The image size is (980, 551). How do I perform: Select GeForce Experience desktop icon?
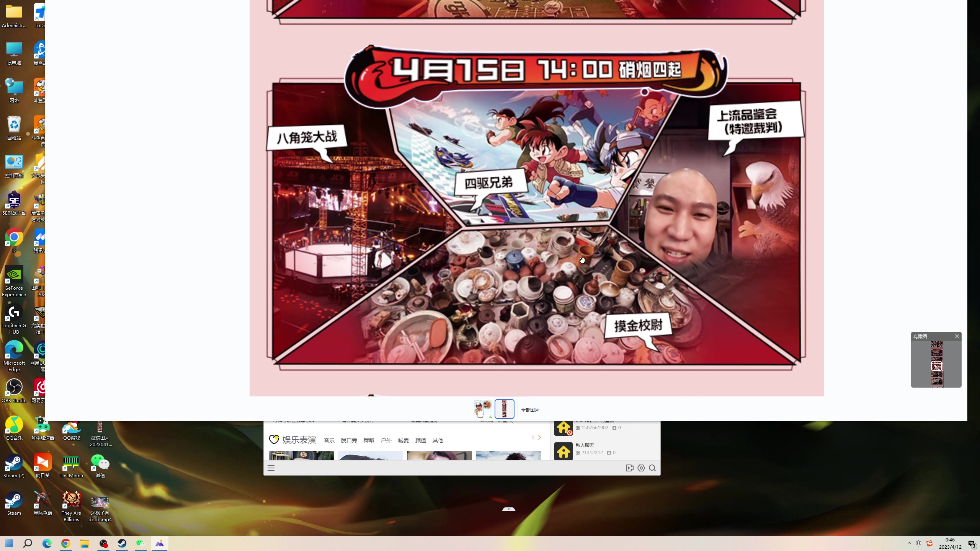(14, 281)
